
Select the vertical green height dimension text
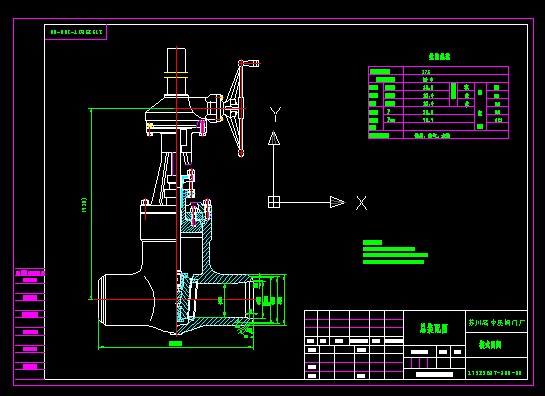[84, 205]
